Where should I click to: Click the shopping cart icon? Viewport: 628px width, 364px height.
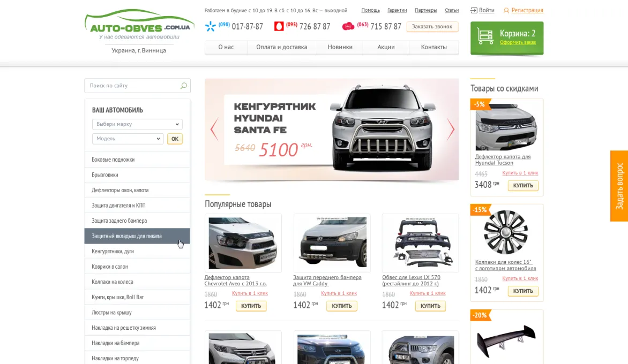click(x=485, y=37)
